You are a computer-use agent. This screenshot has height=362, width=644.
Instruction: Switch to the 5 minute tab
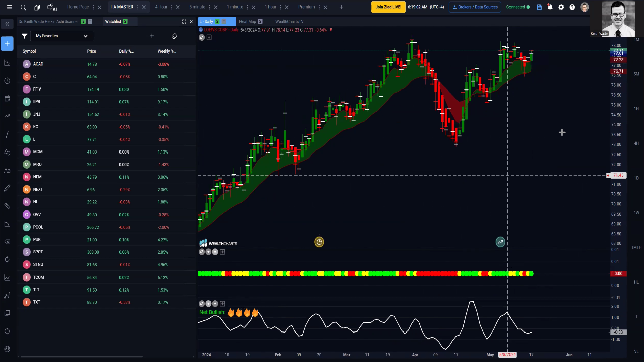197,7
